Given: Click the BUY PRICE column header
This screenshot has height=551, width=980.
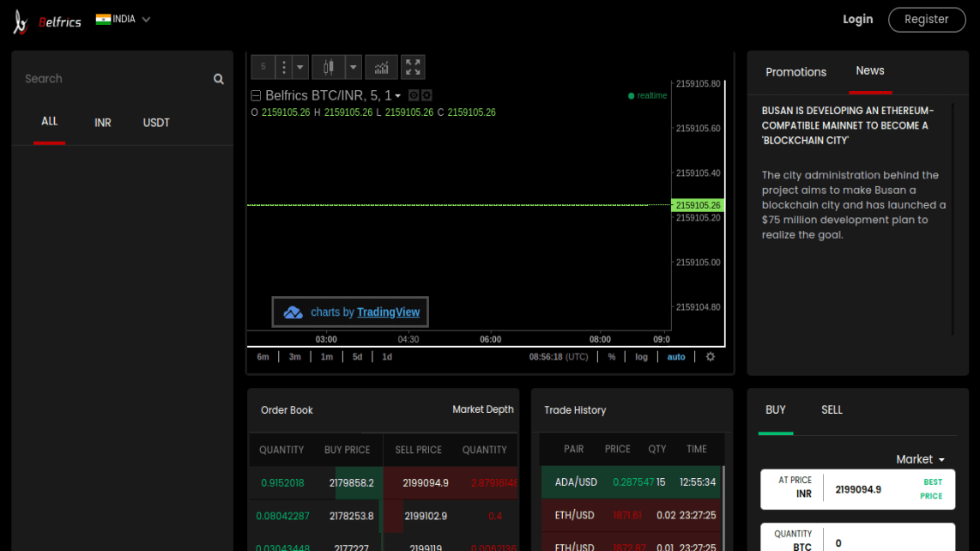Looking at the screenshot, I should click(347, 450).
